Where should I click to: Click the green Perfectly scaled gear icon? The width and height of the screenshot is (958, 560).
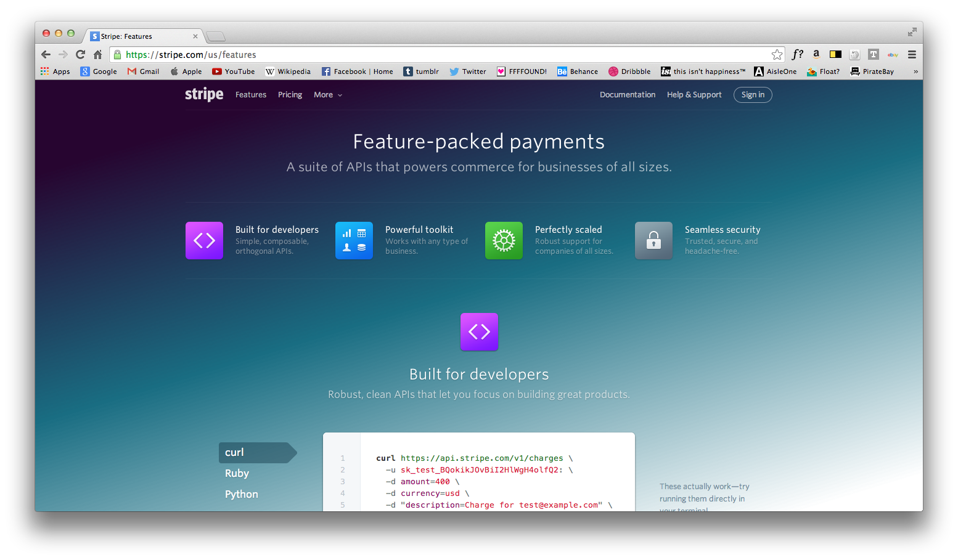pos(504,240)
